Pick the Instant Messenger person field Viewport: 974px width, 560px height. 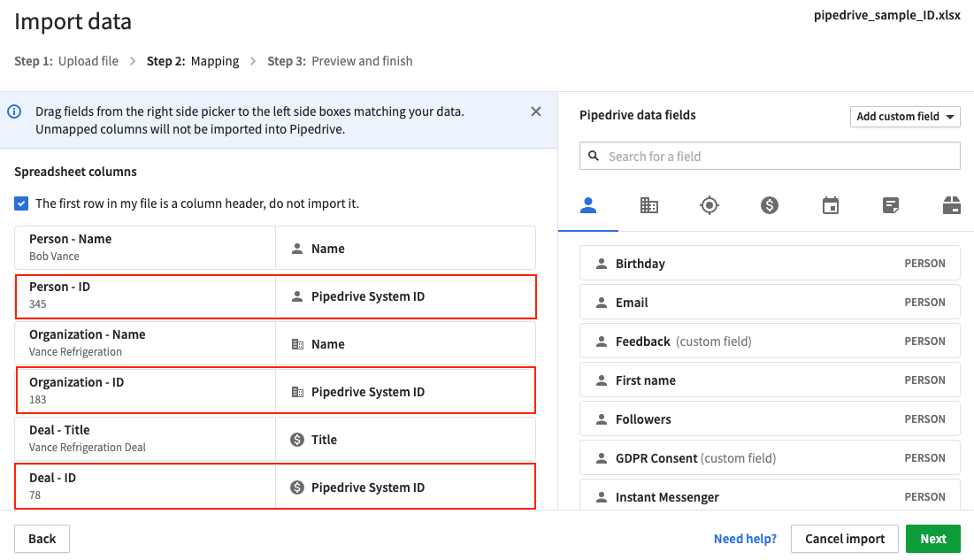[x=770, y=496]
